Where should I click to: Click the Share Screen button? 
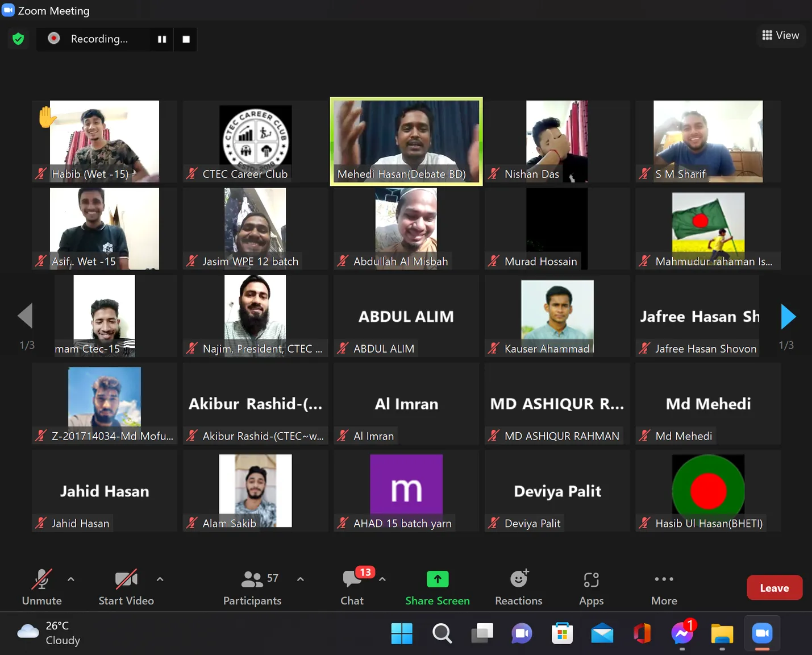[438, 587]
